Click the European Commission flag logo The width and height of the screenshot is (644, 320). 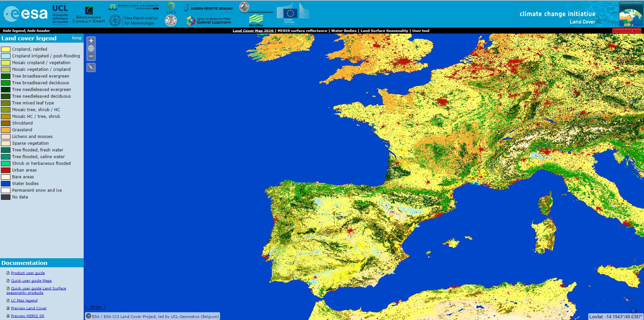(x=290, y=14)
